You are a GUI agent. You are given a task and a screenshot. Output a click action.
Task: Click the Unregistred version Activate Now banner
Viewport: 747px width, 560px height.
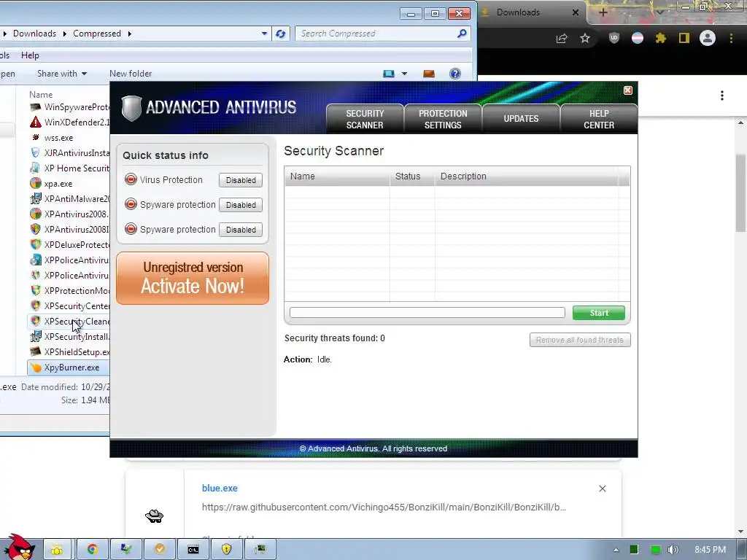pos(193,278)
